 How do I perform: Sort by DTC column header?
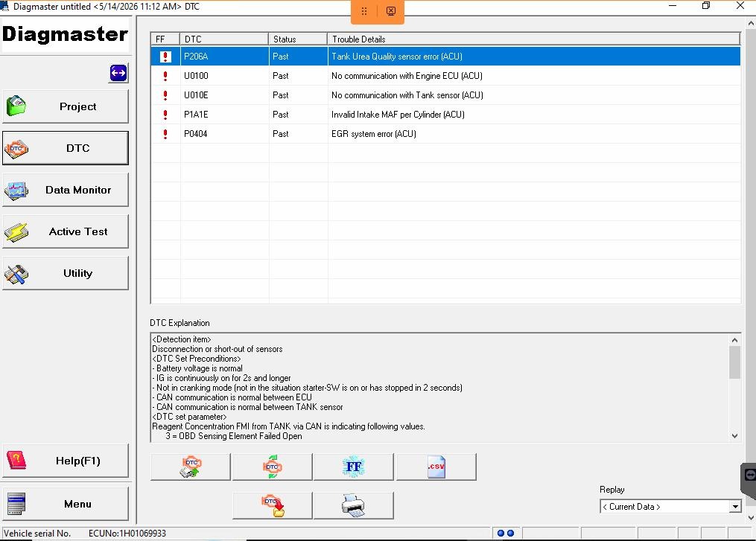[x=224, y=39]
